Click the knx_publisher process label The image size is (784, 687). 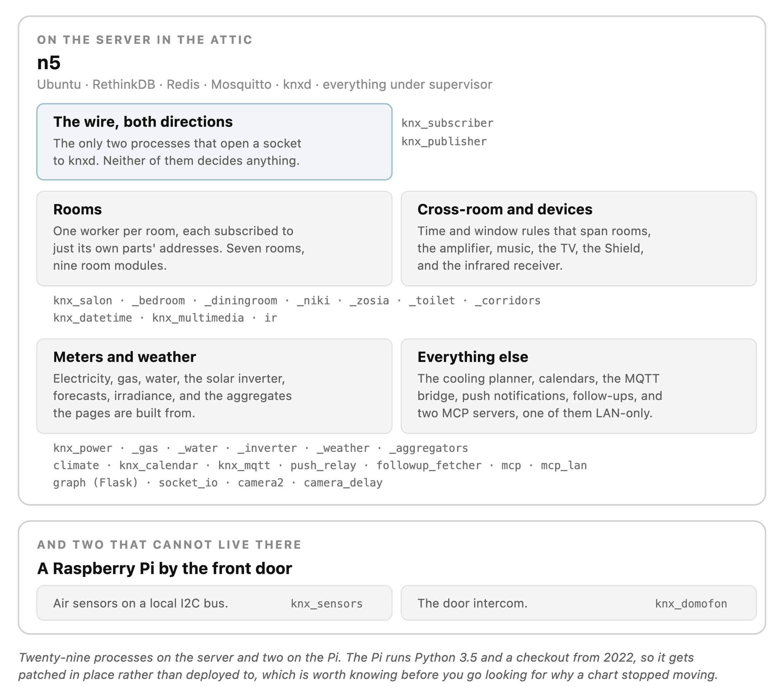444,141
